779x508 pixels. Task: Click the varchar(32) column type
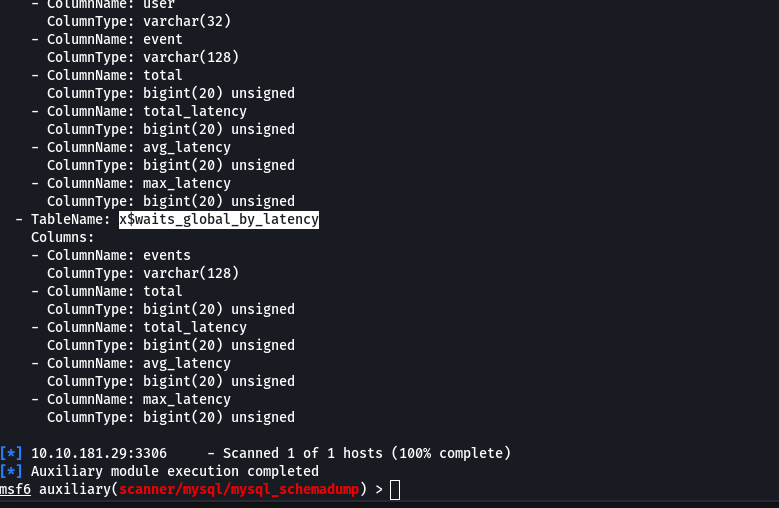pos(187,21)
